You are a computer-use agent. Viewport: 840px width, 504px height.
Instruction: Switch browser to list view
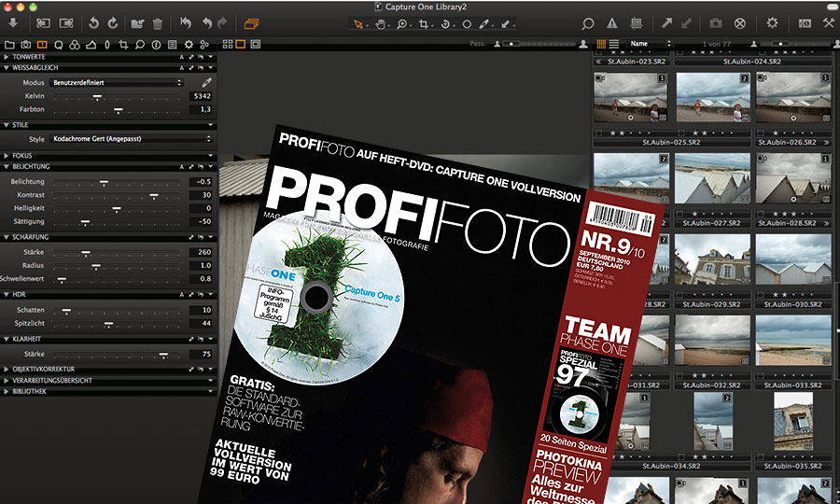pyautogui.click(x=614, y=44)
